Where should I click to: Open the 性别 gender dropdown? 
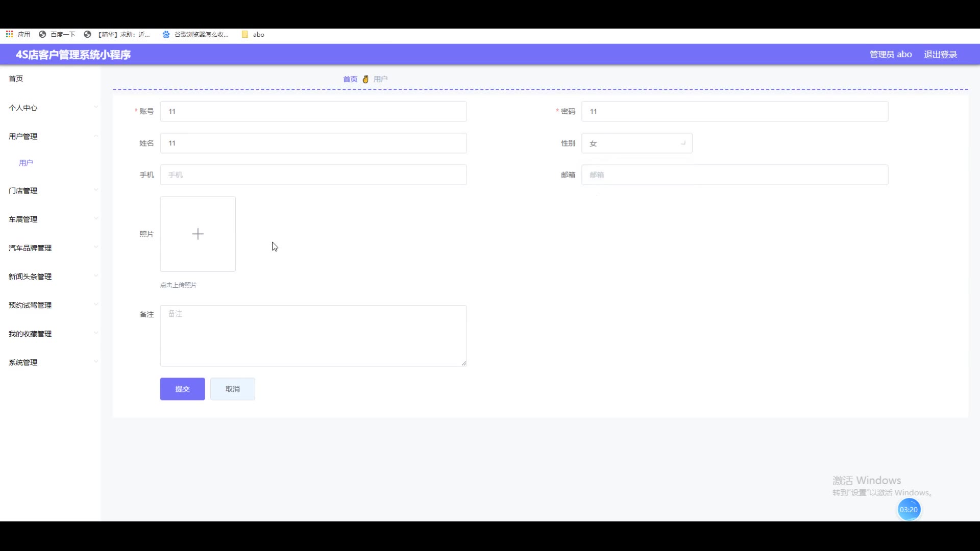(x=636, y=143)
